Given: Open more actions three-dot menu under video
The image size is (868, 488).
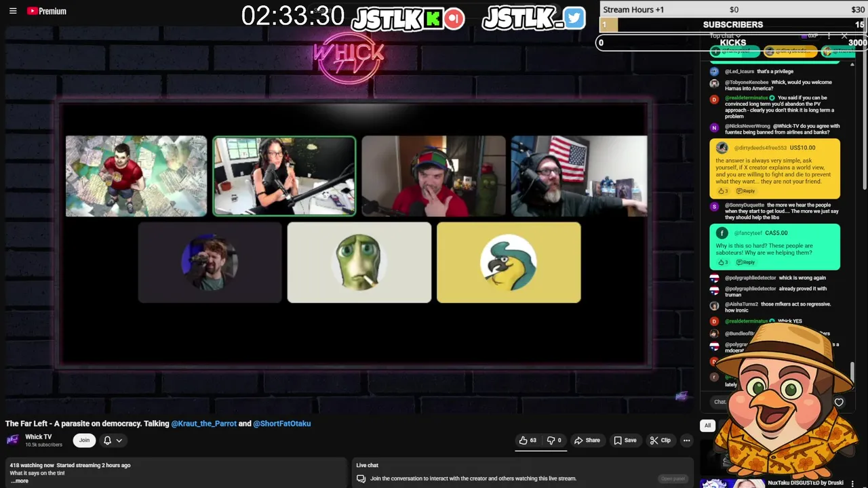Looking at the screenshot, I should coord(686,441).
